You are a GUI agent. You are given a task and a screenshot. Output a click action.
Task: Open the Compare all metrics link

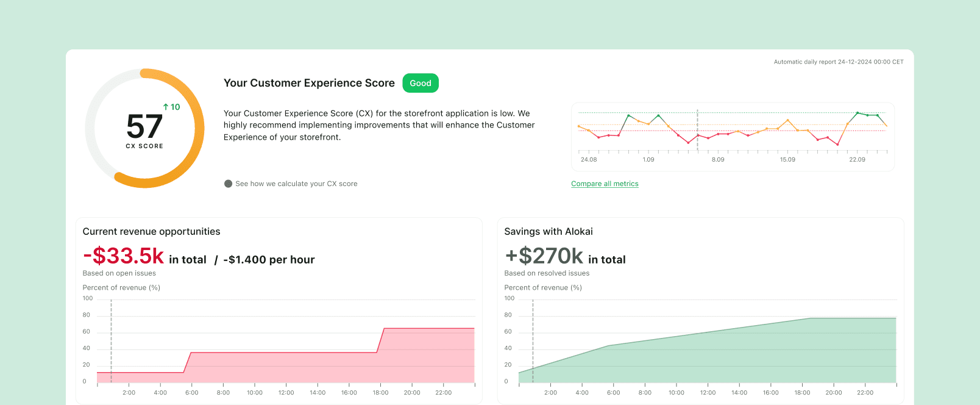point(605,184)
